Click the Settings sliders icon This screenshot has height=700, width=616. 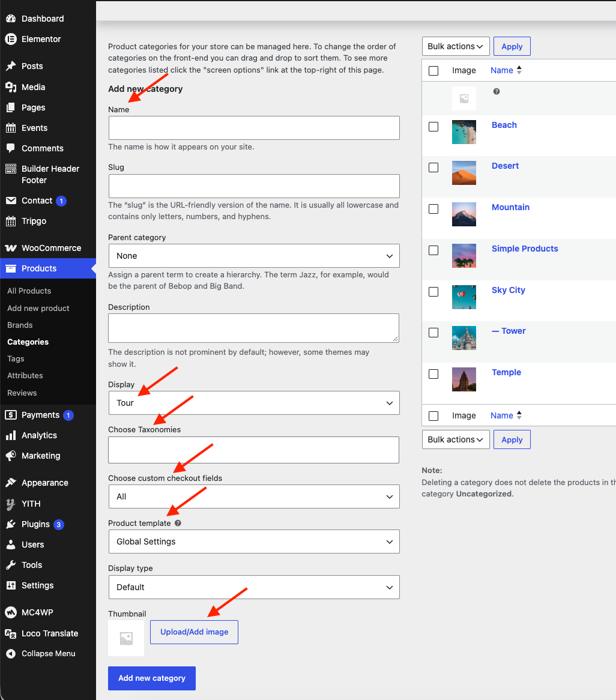pos(11,585)
